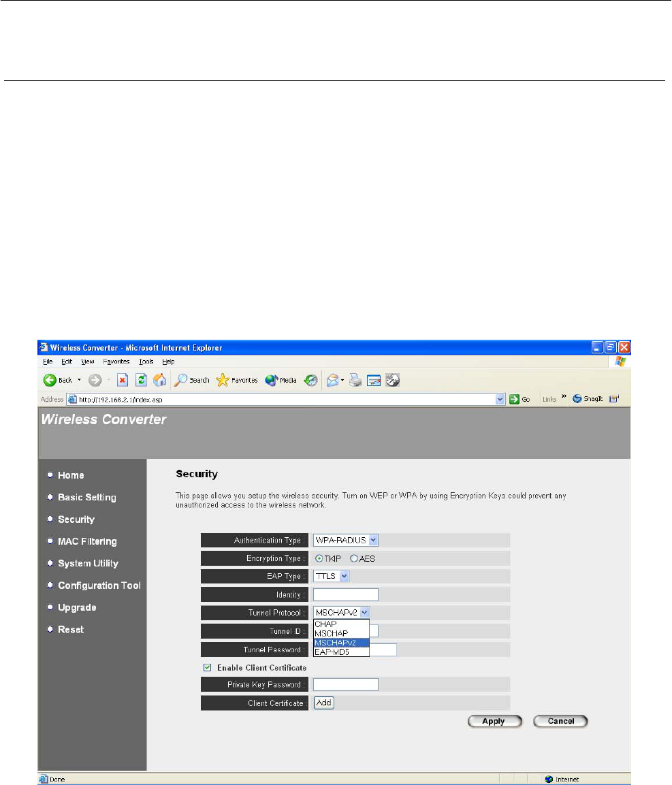Choose MSCHAP from the tunnel protocol list
The height and width of the screenshot is (785, 672).
[x=341, y=633]
